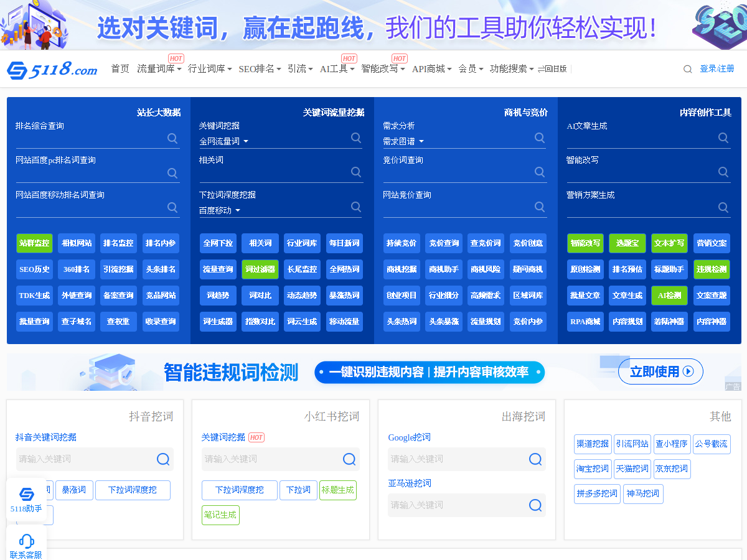Open the 全网流量词 dropdown
Image resolution: width=747 pixels, height=560 pixels.
tap(223, 141)
